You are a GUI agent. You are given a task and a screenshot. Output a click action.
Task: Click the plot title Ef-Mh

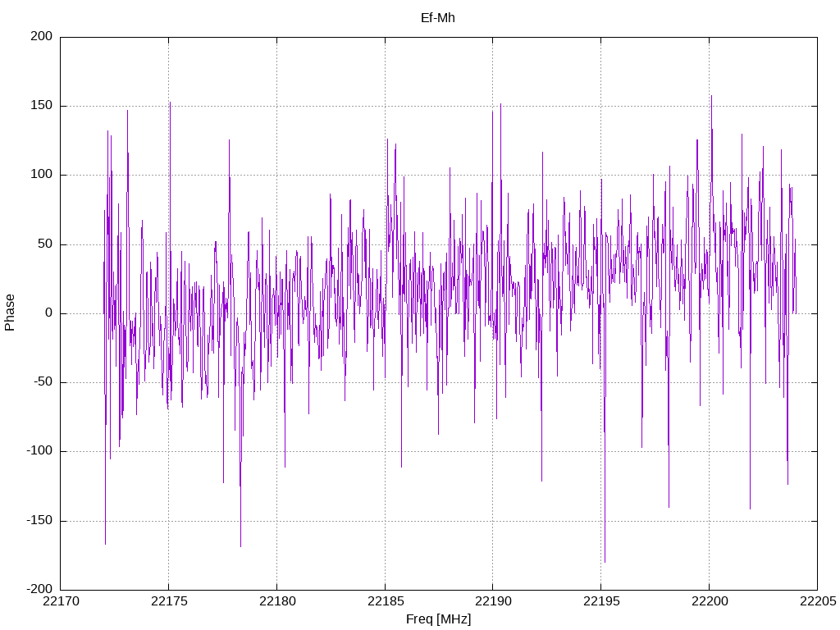point(438,18)
